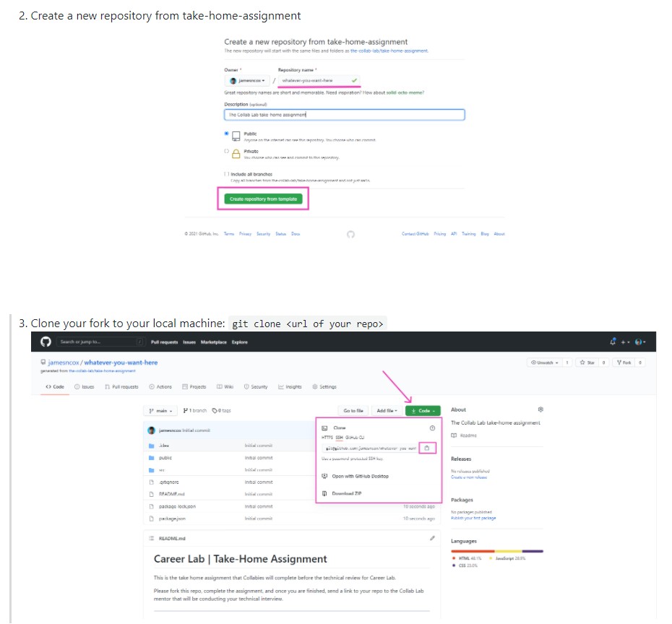This screenshot has width=672, height=624.
Task: Open the Insights tab
Action: 290,386
